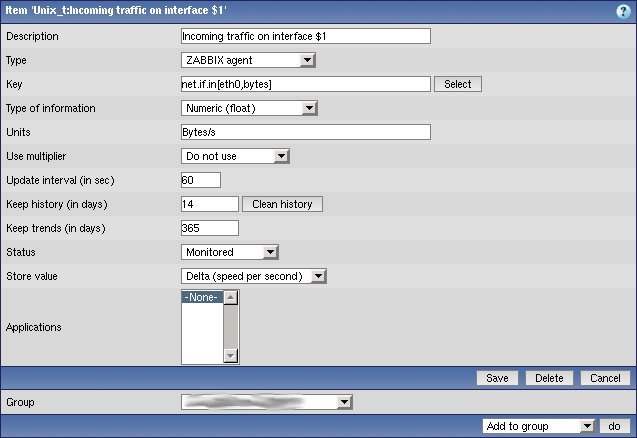Select -None- in the Applications list
Viewport: 637px width, 438px height.
click(201, 297)
